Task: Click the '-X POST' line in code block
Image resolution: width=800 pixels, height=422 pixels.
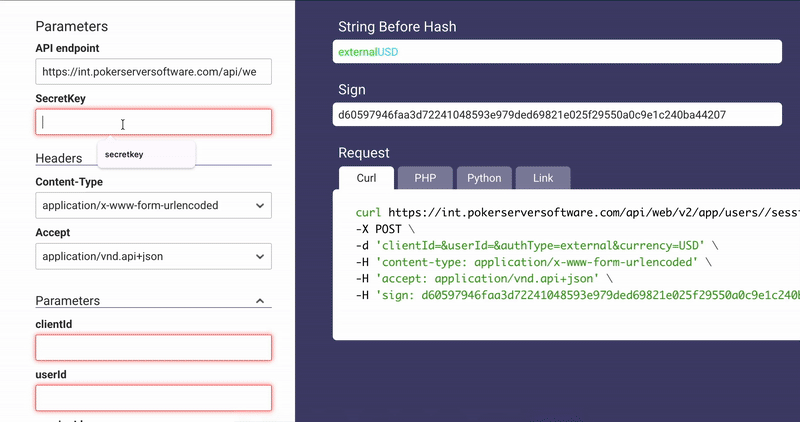Action: coord(380,229)
